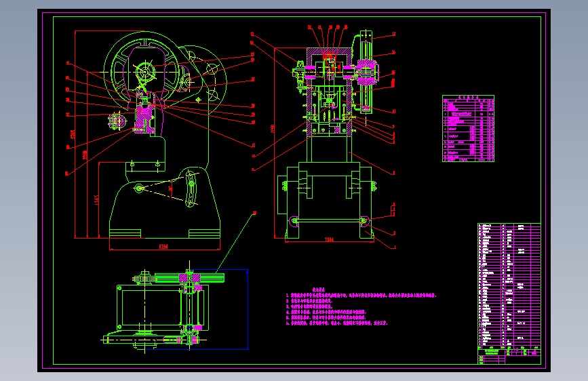Select the 1145 vertical height dimension

point(97,200)
